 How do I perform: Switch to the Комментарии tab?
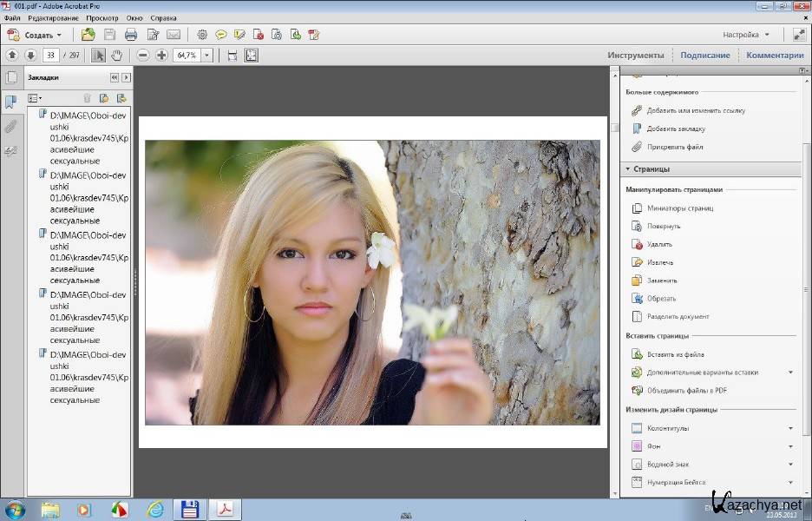[x=775, y=54]
